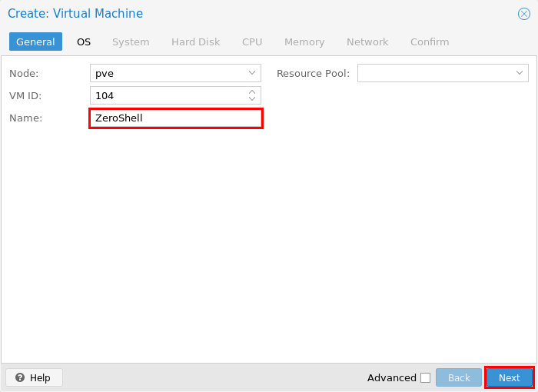This screenshot has height=392, width=538.
Task: Switch to the Memory tab
Action: [304, 42]
